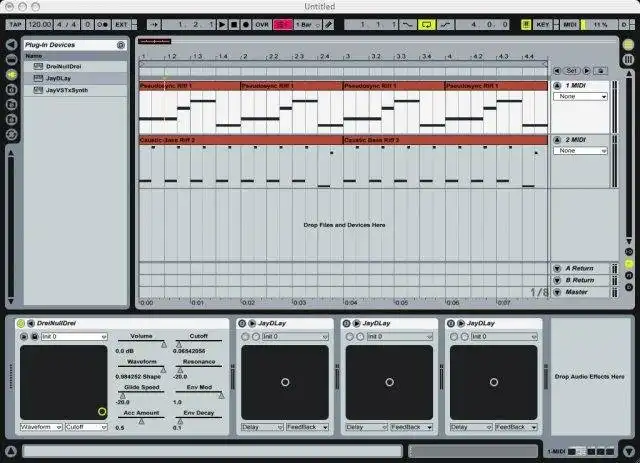
Task: Click the Hot-Swap browser sidebar icon
Action: coord(11,134)
